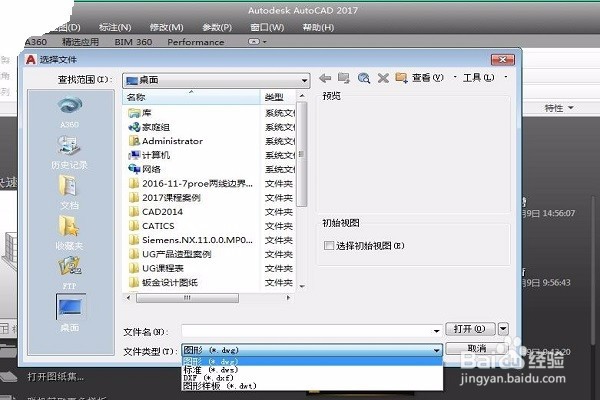Click the file list horizontal scrollbar thumb
The height and width of the screenshot is (400, 600).
(x=187, y=298)
